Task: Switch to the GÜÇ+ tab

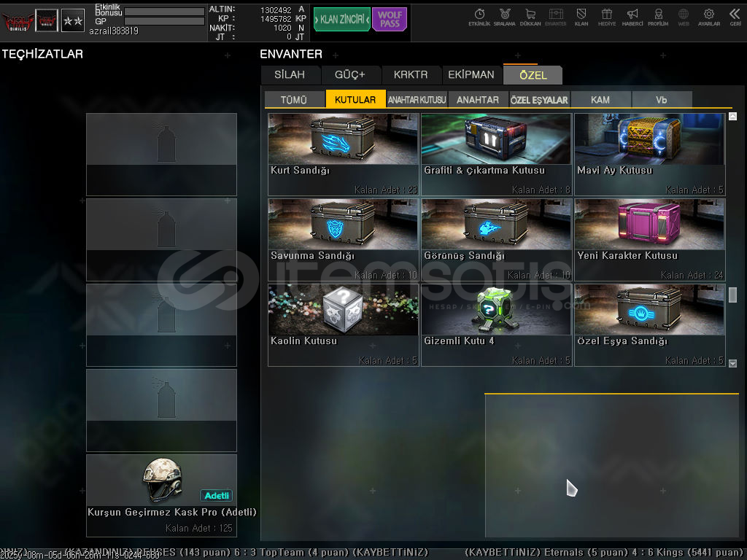Action: pos(350,75)
